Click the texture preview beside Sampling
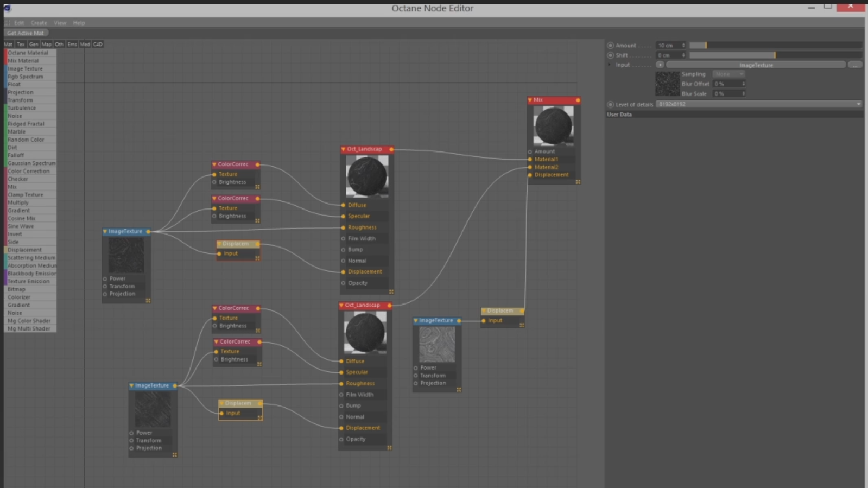Screen dimensions: 868x488 pos(667,84)
